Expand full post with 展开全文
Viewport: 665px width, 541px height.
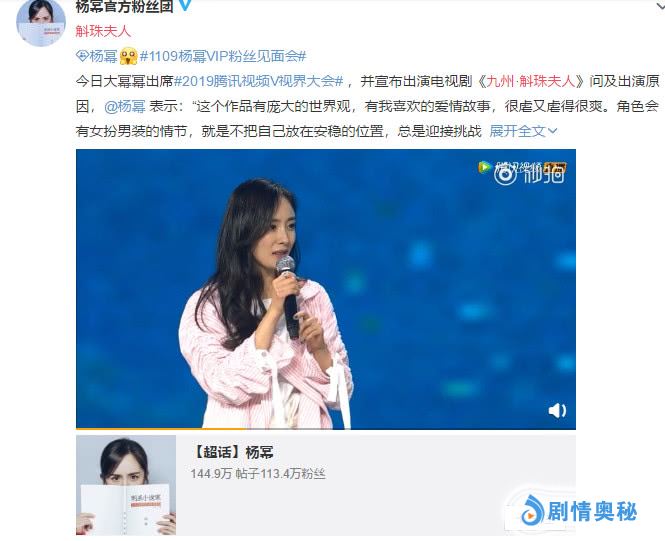[523, 131]
